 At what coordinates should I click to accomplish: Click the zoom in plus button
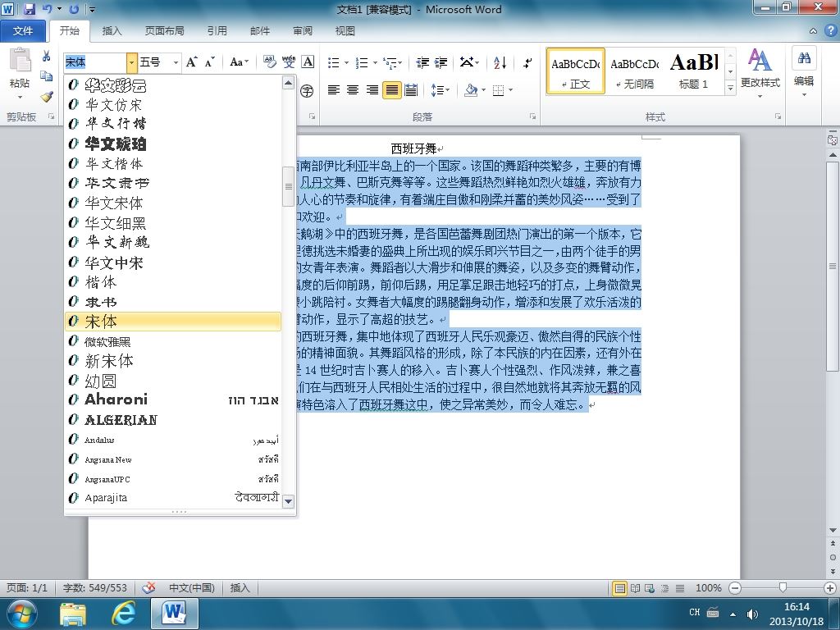tap(831, 588)
